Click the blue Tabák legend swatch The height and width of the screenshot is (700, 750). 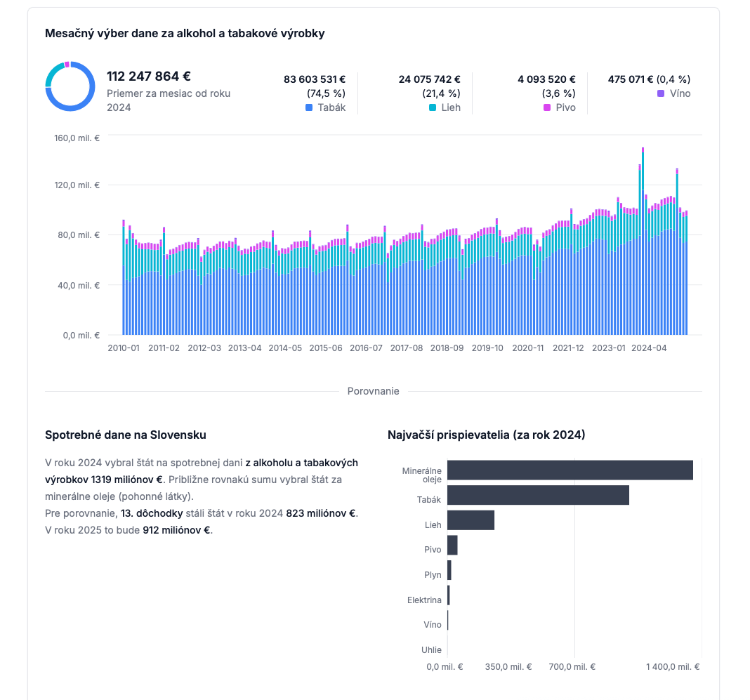(309, 107)
